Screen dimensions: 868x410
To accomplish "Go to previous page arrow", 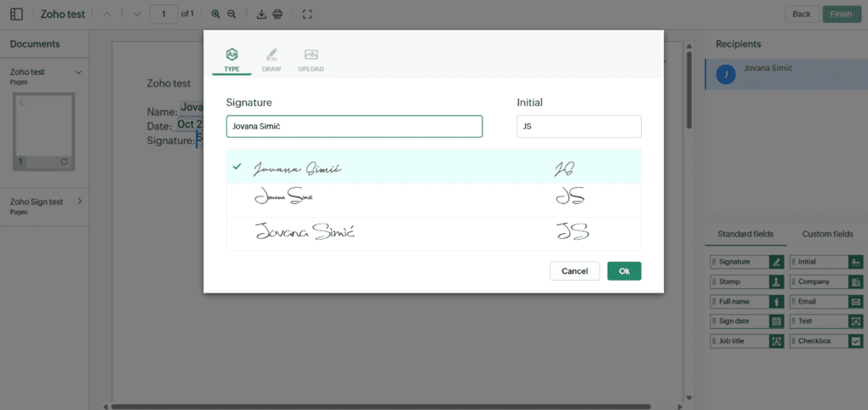I will [x=107, y=14].
